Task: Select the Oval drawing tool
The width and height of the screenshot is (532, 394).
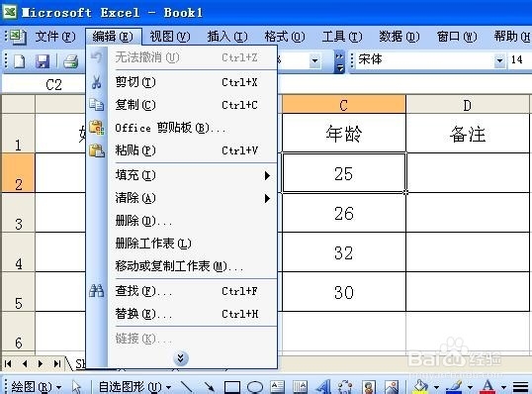Action: click(255, 387)
